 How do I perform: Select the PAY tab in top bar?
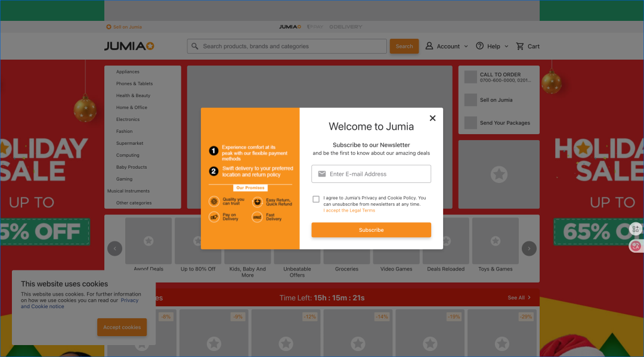coord(315,27)
